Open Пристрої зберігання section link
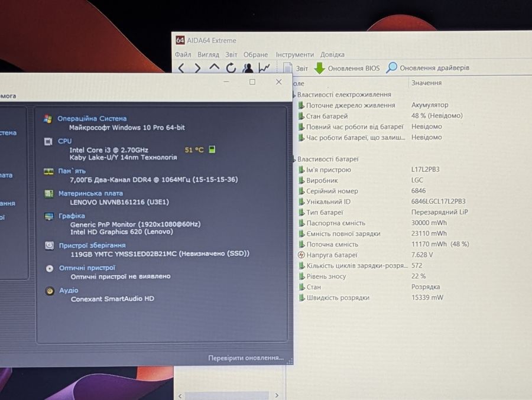 [x=92, y=245]
